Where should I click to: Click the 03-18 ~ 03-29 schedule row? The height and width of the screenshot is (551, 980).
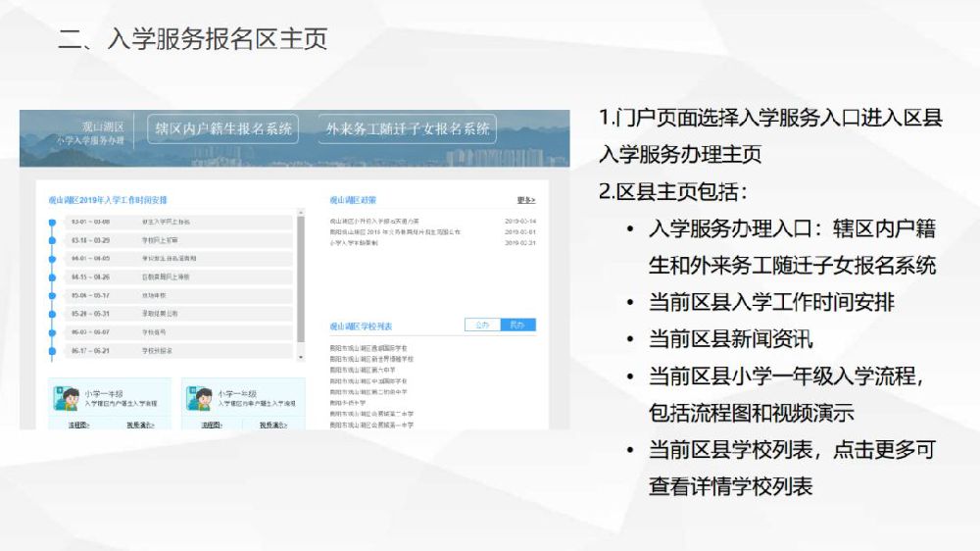178,240
